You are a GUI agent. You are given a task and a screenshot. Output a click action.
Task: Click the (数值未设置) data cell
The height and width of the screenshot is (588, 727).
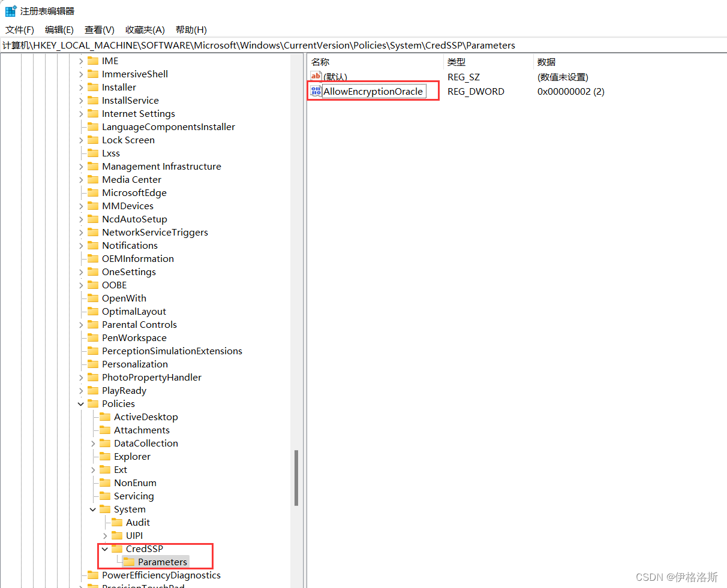tap(563, 77)
